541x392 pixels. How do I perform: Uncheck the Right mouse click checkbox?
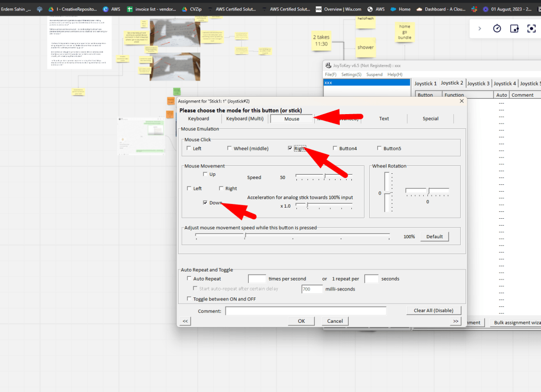click(x=290, y=148)
